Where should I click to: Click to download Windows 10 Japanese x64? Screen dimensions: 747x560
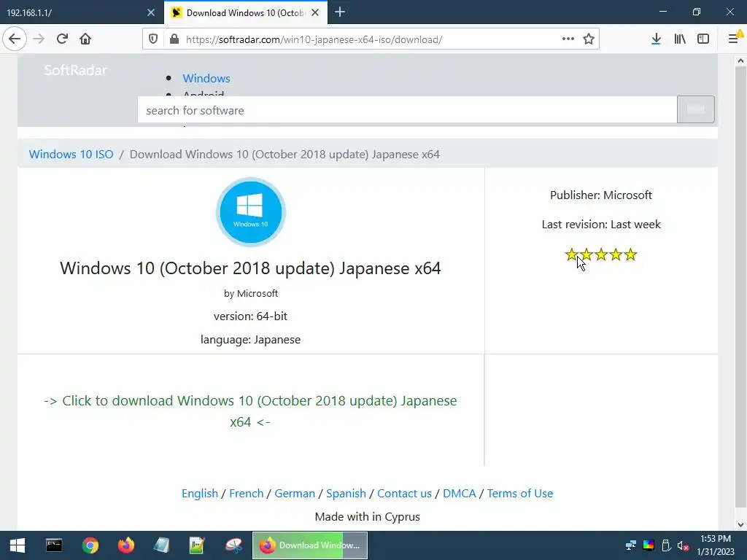[x=250, y=411]
